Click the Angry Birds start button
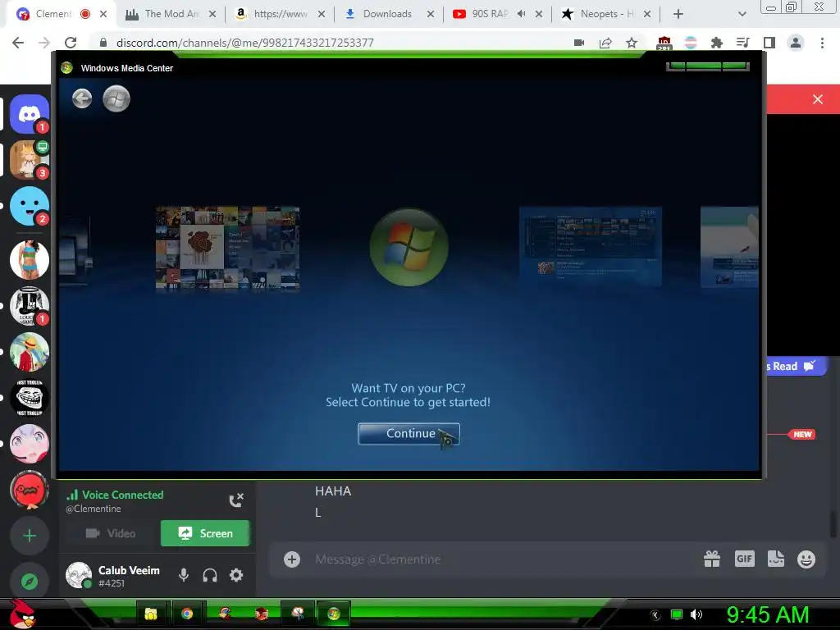This screenshot has width=840, height=630. coord(21,614)
